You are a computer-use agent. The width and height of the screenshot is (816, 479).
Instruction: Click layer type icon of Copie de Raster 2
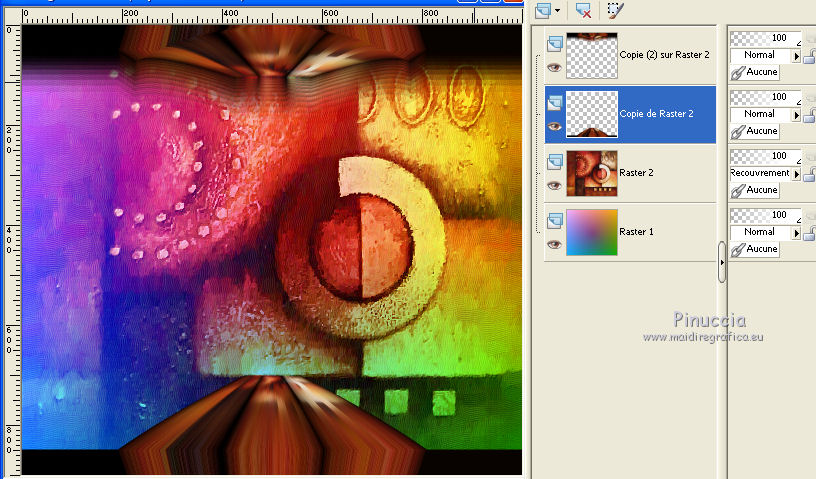point(554,103)
